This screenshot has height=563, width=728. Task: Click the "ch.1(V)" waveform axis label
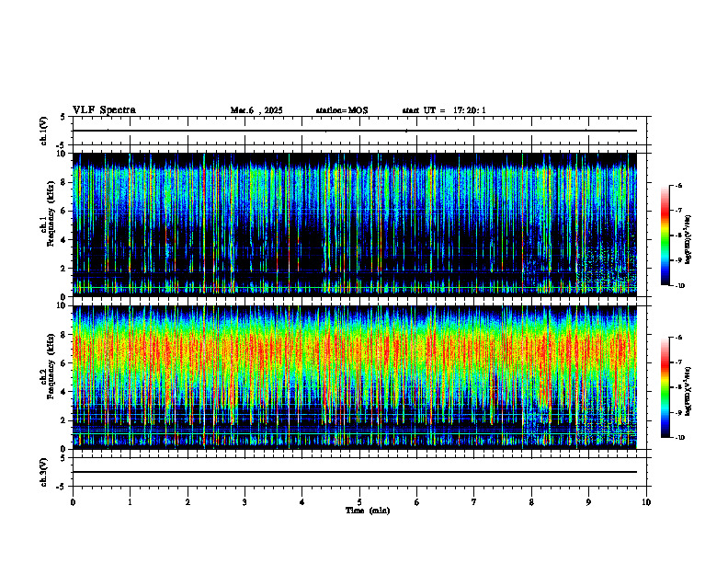pyautogui.click(x=44, y=131)
